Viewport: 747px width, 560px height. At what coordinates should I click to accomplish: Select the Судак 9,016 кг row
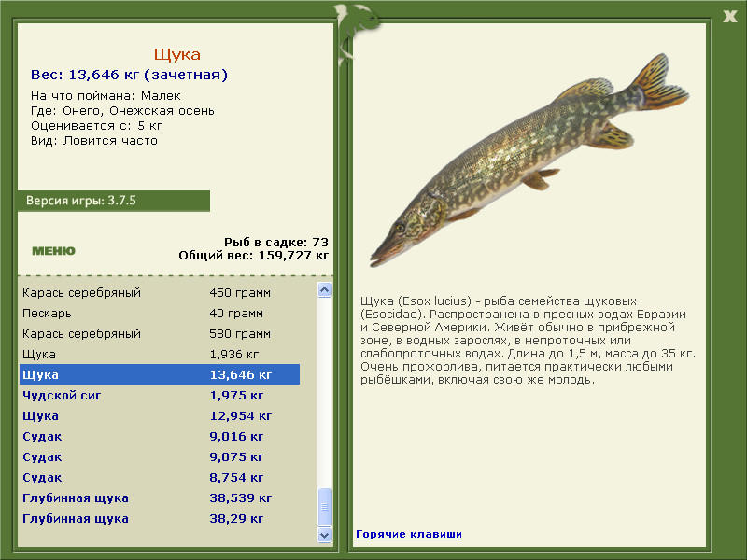(160, 436)
